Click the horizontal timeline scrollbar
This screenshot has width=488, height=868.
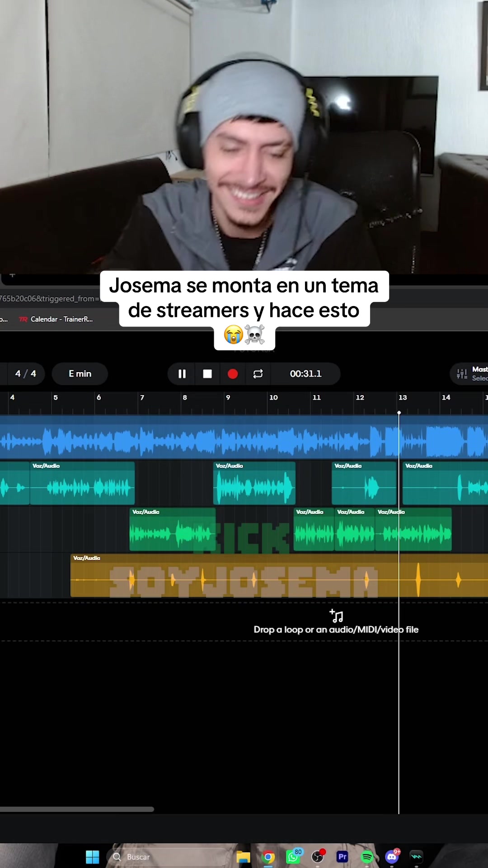click(77, 809)
